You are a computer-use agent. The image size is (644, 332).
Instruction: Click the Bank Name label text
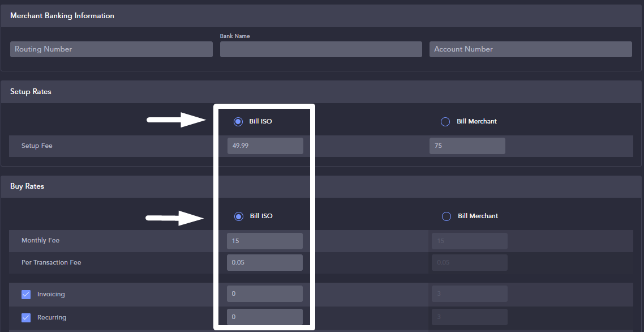(235, 36)
